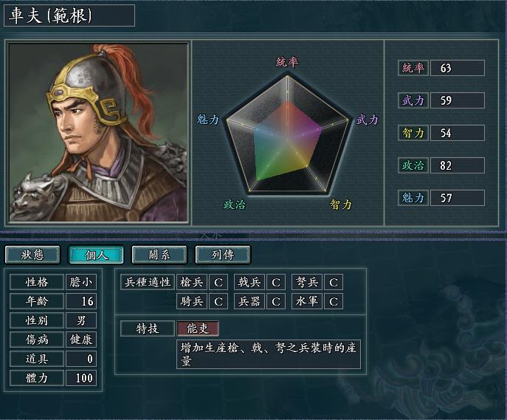Click the 水軍 troop aptitude cell
The image size is (507, 420).
coord(306,301)
